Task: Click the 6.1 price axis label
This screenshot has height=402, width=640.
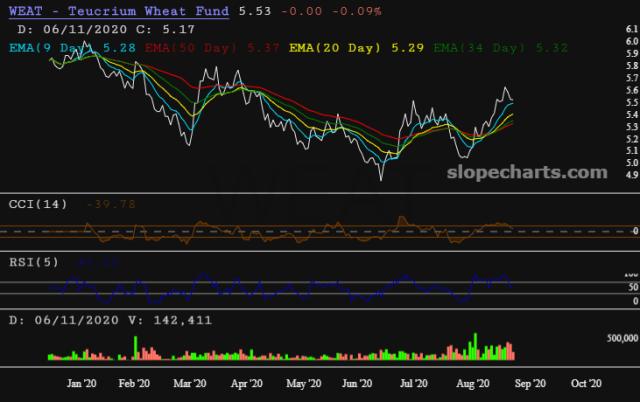Action: pyautogui.click(x=626, y=30)
